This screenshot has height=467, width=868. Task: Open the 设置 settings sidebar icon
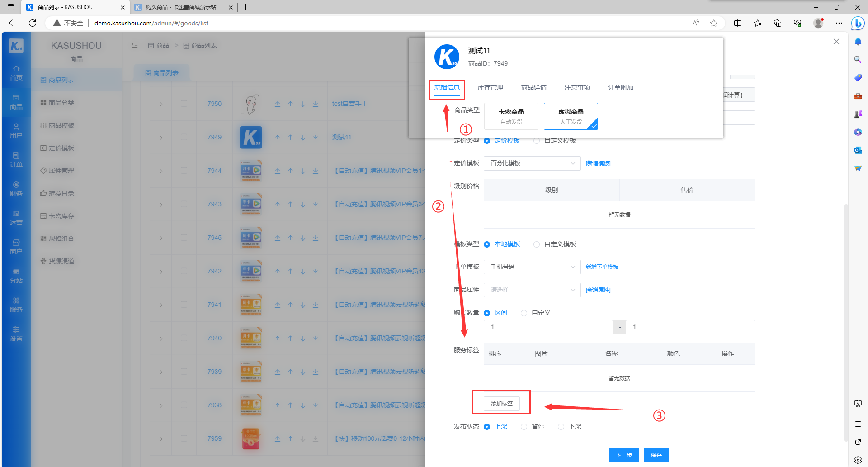point(16,334)
